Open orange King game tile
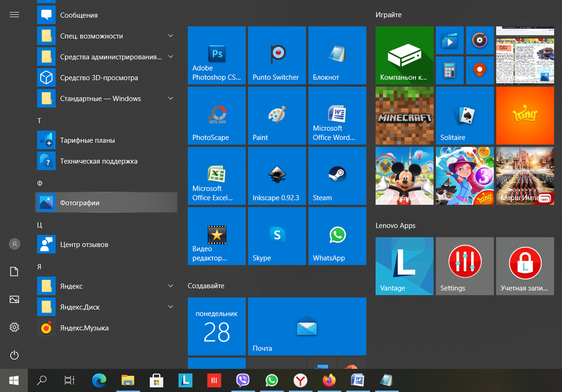The height and width of the screenshot is (392, 562). coord(525,116)
